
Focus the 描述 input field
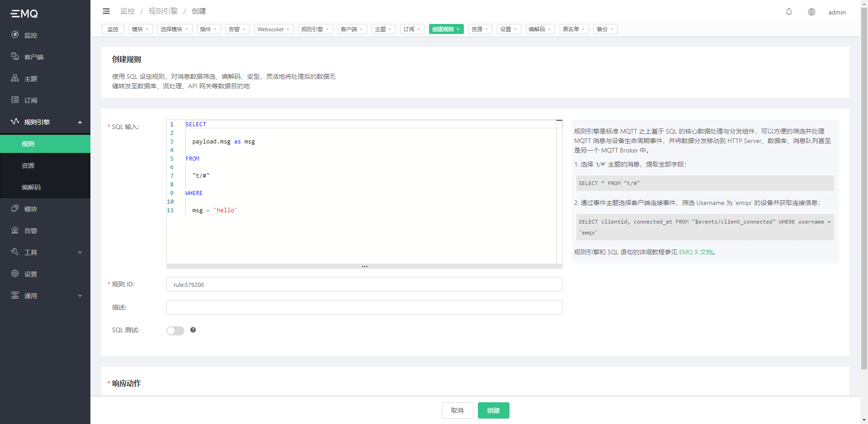[364, 307]
